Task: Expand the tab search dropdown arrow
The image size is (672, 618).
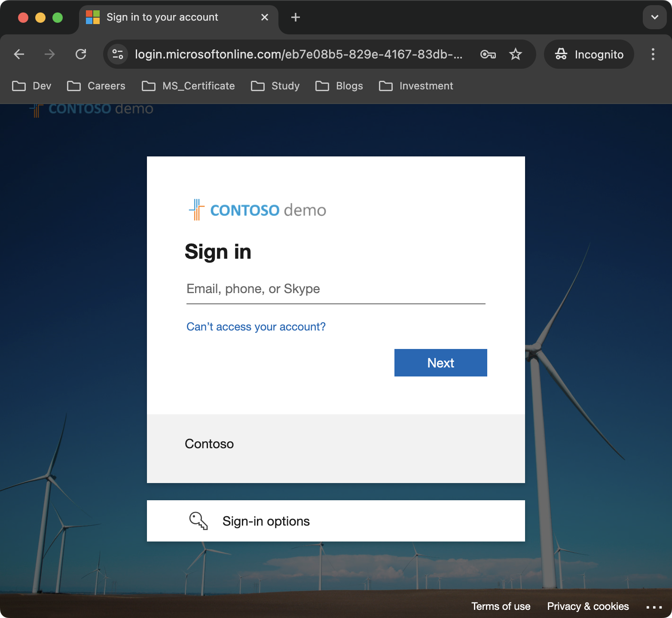Action: [x=655, y=17]
